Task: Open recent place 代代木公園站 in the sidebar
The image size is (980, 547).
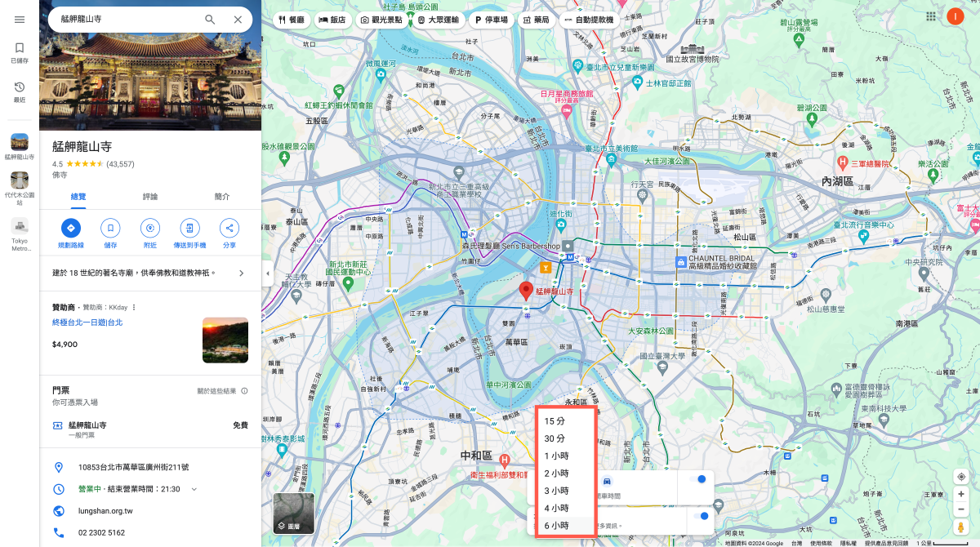Action: pos(20,187)
